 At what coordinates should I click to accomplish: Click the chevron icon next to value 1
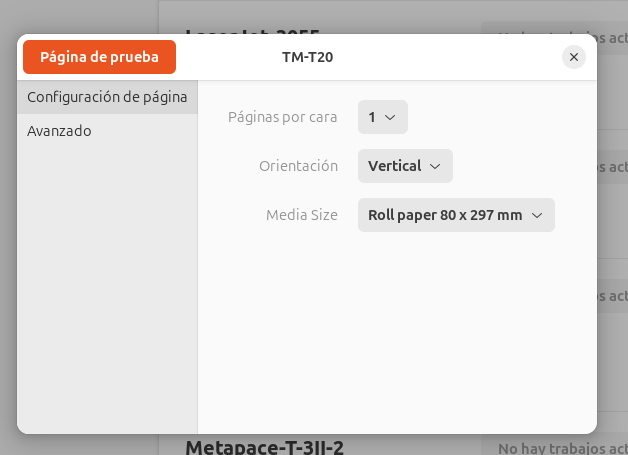390,117
